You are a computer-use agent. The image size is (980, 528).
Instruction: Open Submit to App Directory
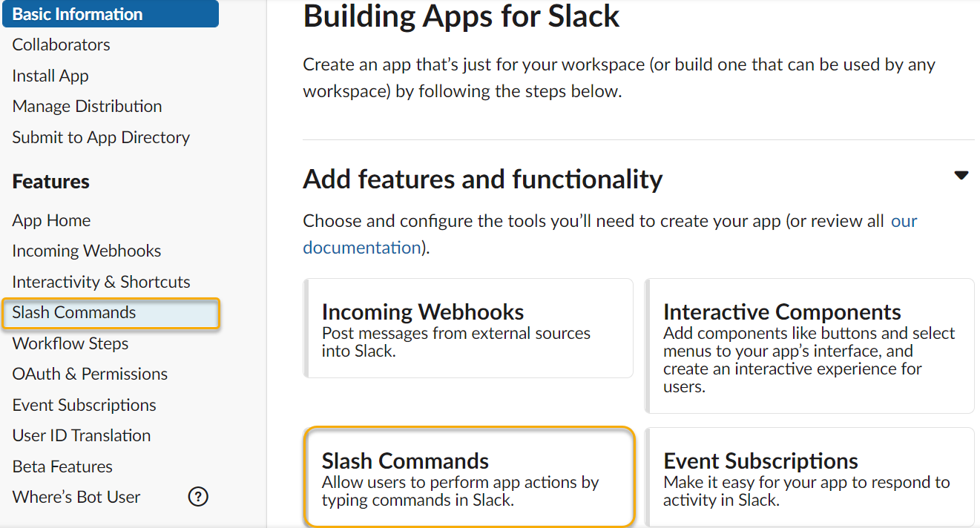(101, 137)
